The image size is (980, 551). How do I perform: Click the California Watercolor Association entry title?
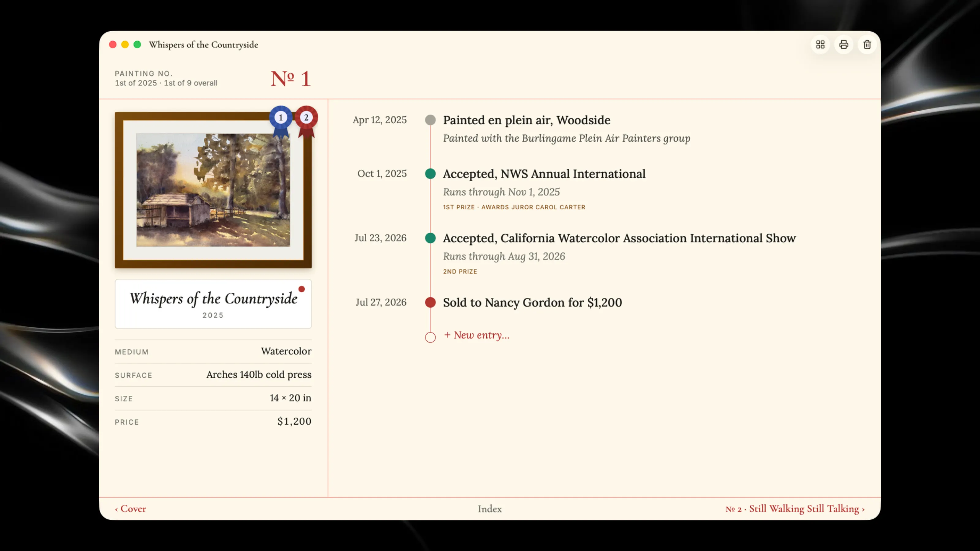pos(619,238)
